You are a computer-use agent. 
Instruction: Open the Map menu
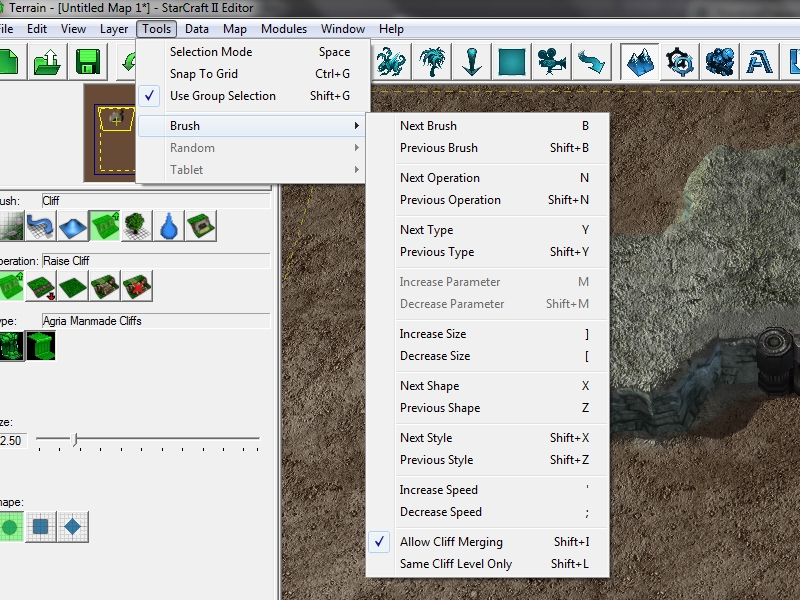pos(235,29)
